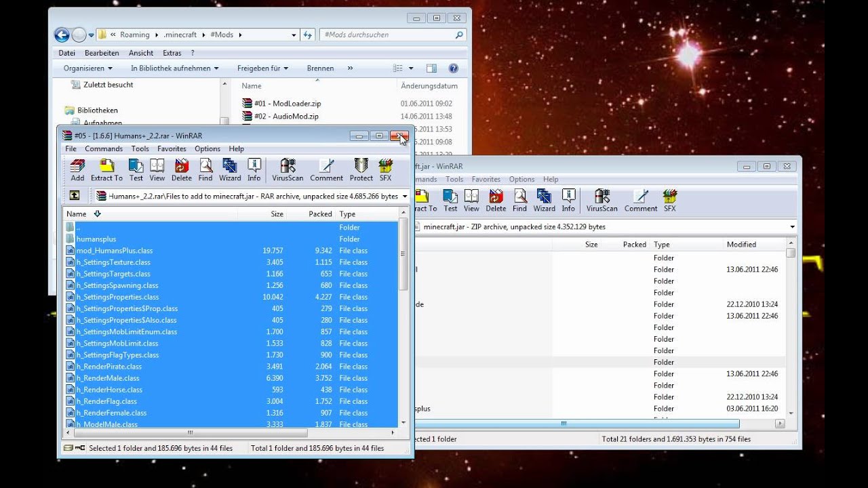Click Bibliotheken in Explorer navigation pane
The image size is (868, 488).
coord(97,110)
